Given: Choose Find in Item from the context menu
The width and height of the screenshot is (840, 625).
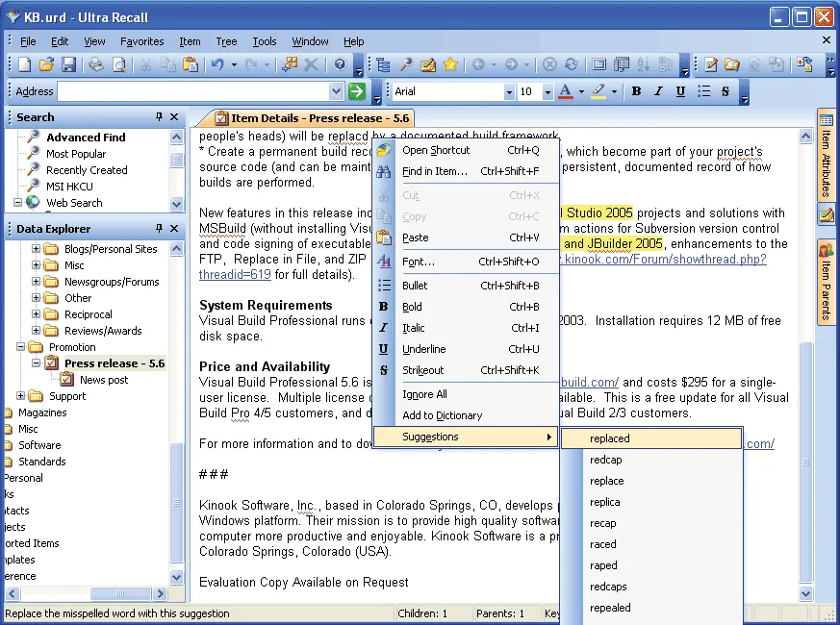Looking at the screenshot, I should pyautogui.click(x=466, y=171).
